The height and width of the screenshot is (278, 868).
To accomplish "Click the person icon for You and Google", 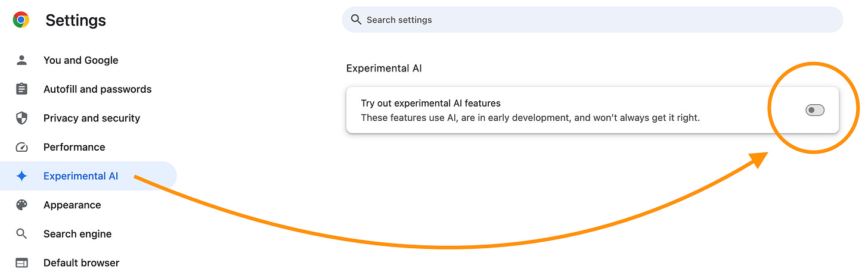I will point(21,60).
